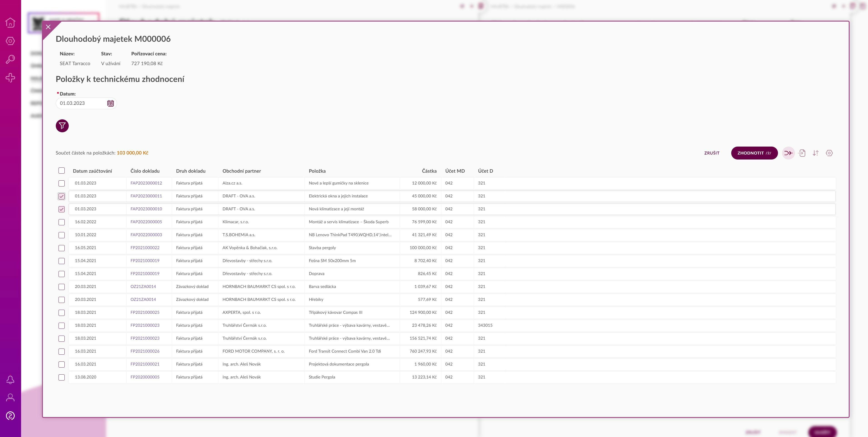868x437 pixels.
Task: Click the ZHODNOTIT button
Action: 754,153
